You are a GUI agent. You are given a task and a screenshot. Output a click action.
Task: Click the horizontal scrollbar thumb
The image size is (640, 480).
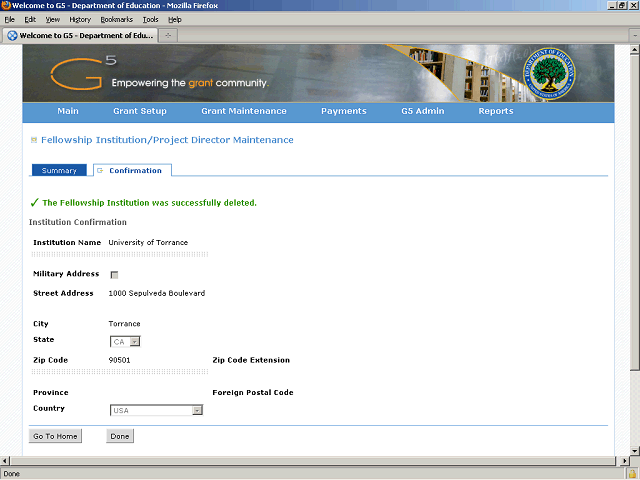tap(313, 461)
